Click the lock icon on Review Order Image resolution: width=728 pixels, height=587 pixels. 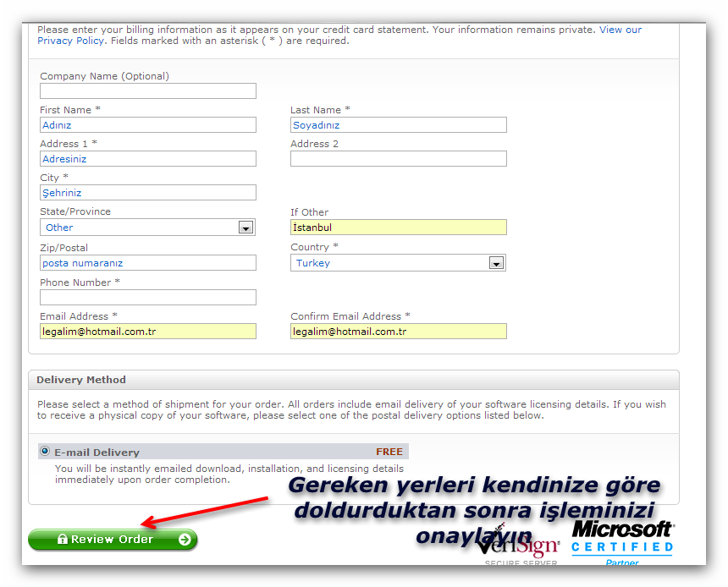[x=62, y=540]
